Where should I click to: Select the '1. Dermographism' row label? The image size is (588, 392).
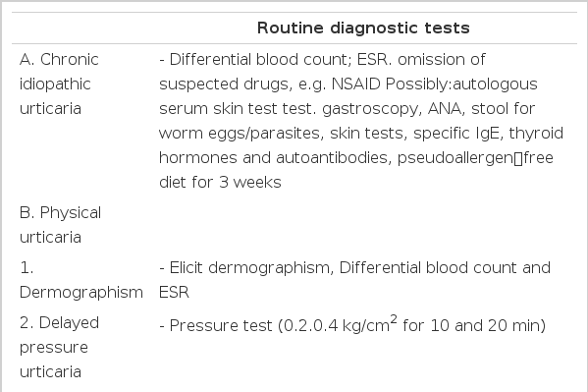[x=81, y=280]
